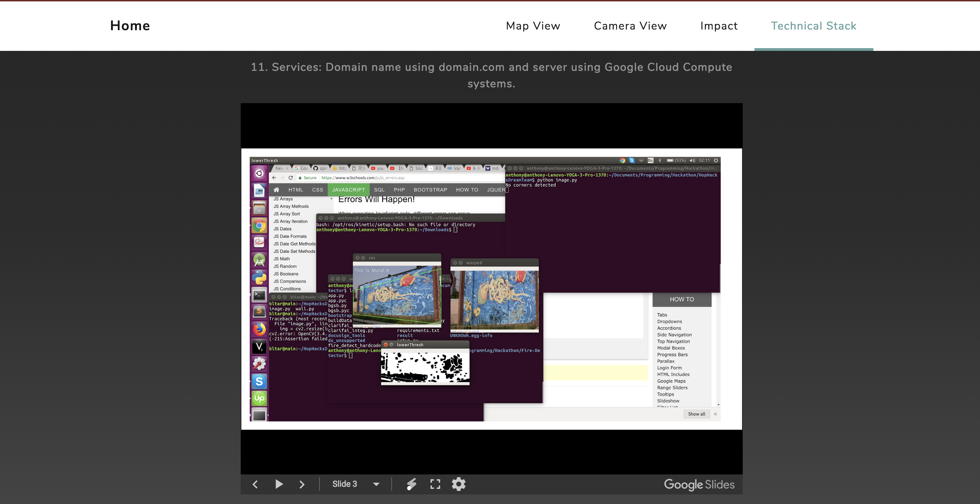Click the Side Navigation entry in HOW TO list
Viewport: 980px width, 504px height.
coord(674,335)
